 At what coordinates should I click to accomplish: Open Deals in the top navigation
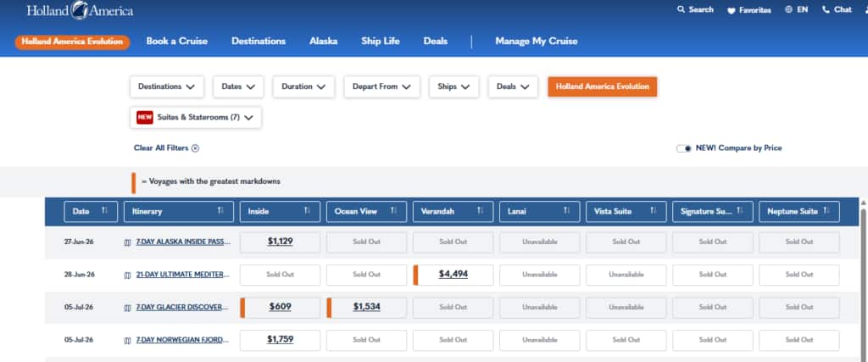point(436,42)
